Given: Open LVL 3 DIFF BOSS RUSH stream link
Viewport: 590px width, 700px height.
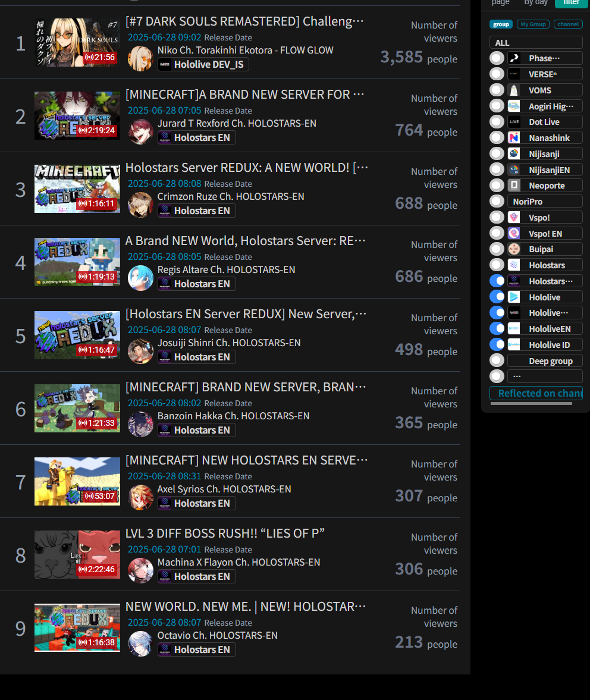Looking at the screenshot, I should pyautogui.click(x=225, y=533).
